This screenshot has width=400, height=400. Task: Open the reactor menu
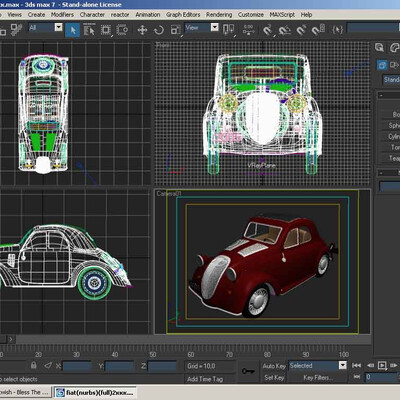120,15
